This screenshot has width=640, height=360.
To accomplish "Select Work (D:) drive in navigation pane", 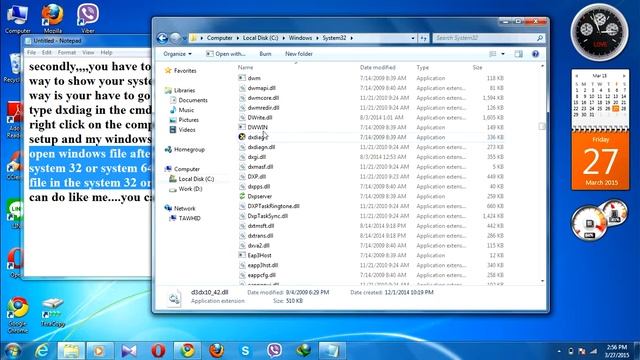I will pos(186,189).
